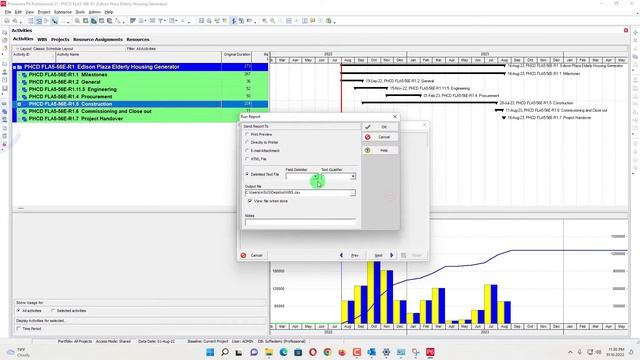Select the Delimited Text File radio option
The image size is (640, 360).
click(247, 174)
